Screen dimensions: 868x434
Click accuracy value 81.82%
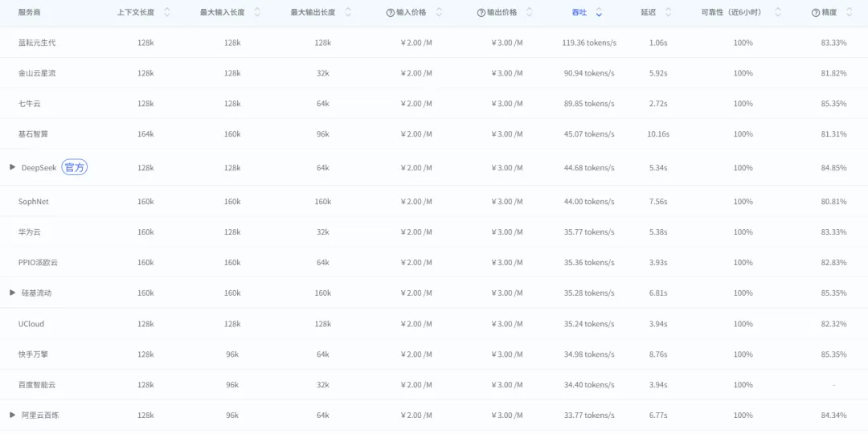click(x=833, y=73)
